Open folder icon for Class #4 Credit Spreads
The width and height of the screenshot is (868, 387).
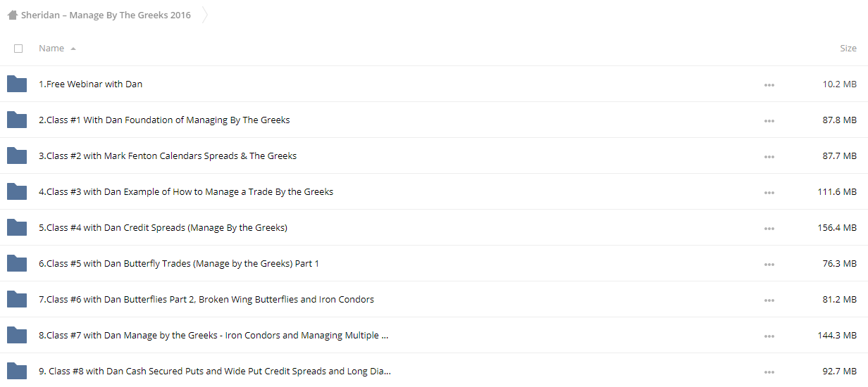[17, 227]
